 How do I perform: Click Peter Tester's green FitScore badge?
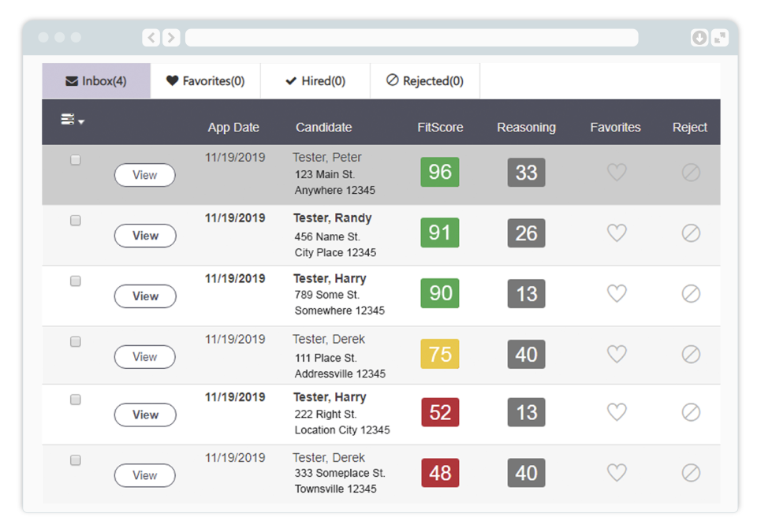pyautogui.click(x=439, y=172)
